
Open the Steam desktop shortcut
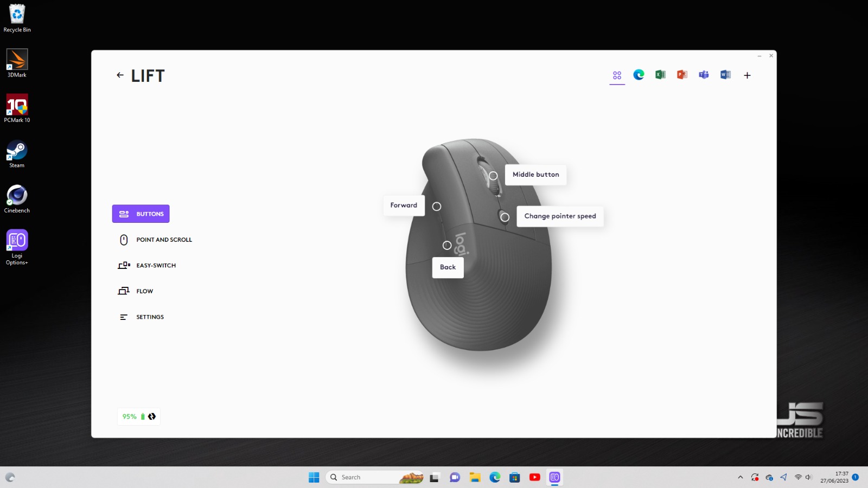(x=17, y=154)
